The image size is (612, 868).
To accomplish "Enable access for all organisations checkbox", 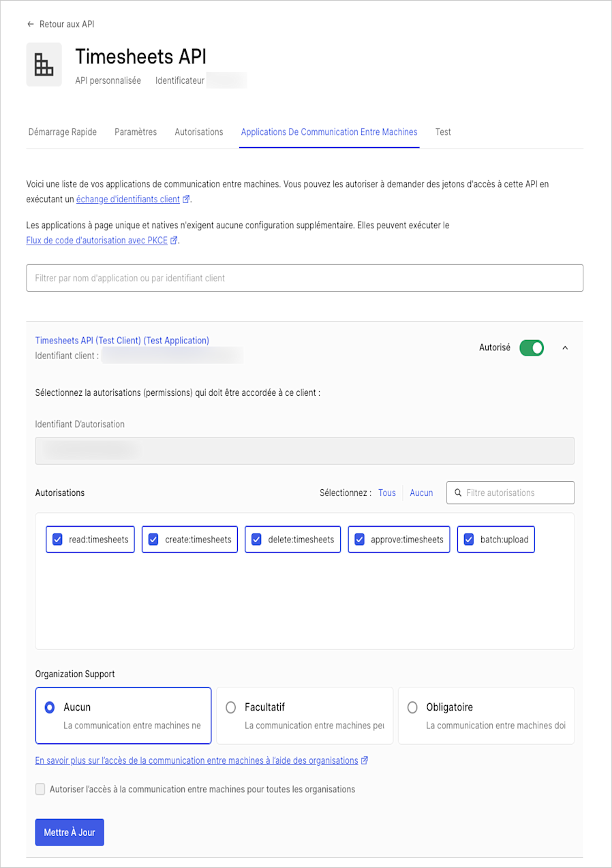I will click(41, 790).
